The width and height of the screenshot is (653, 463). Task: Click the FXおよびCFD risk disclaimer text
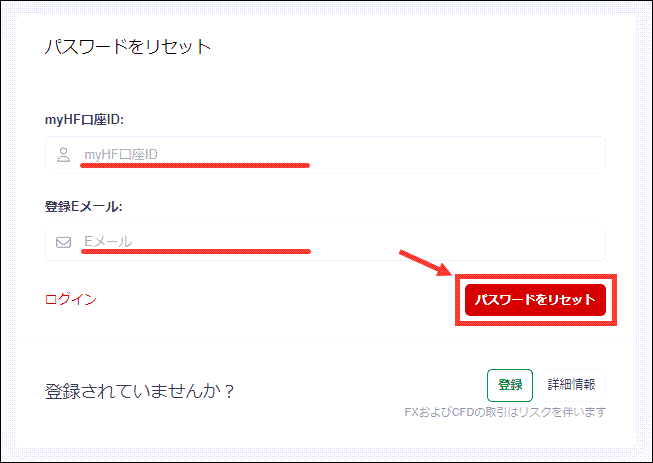pos(505,412)
